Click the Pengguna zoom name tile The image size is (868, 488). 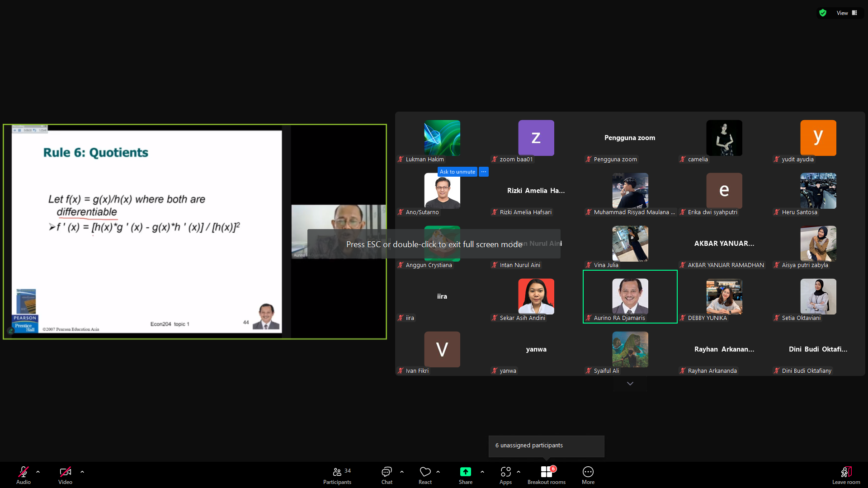point(630,138)
